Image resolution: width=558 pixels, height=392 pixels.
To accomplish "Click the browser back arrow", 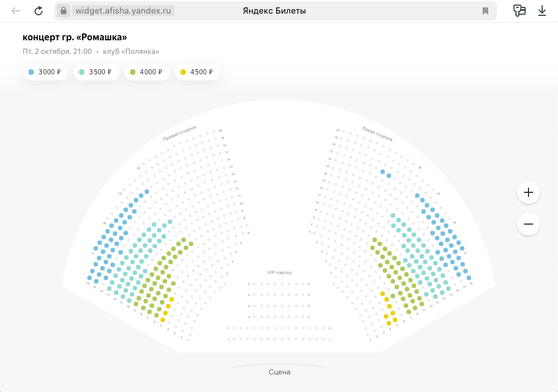I will (x=16, y=11).
